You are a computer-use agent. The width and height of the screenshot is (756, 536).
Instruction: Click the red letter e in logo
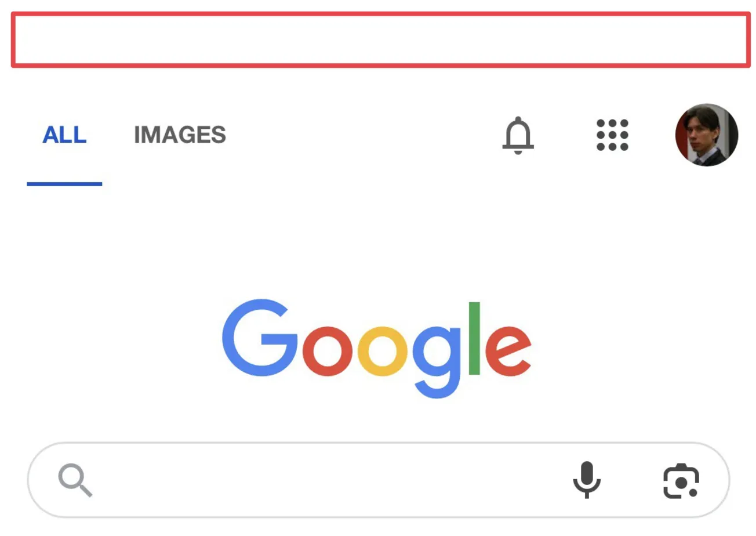508,352
